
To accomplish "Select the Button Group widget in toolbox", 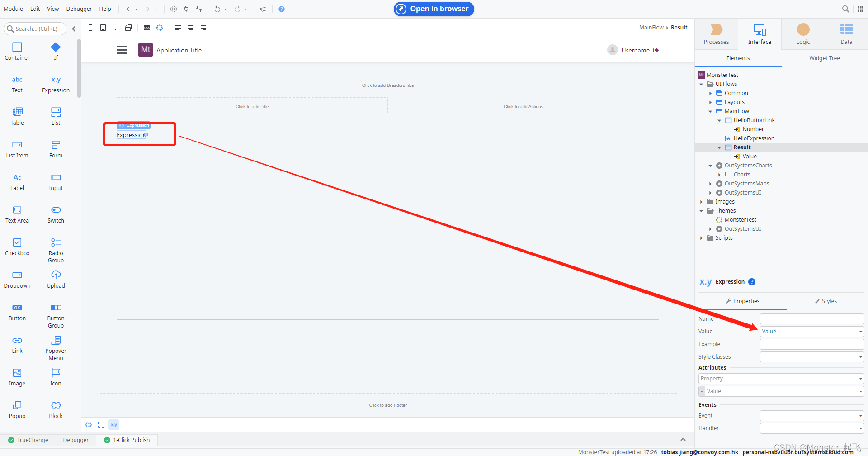I will 56,315.
